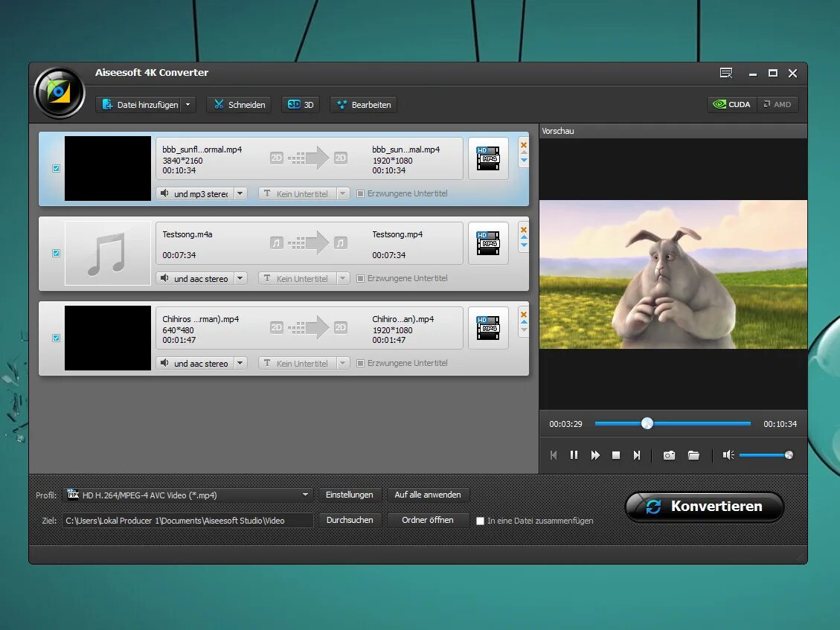Enable Erzwungene Untertitel for bbb_sunfl
840x630 pixels.
361,193
